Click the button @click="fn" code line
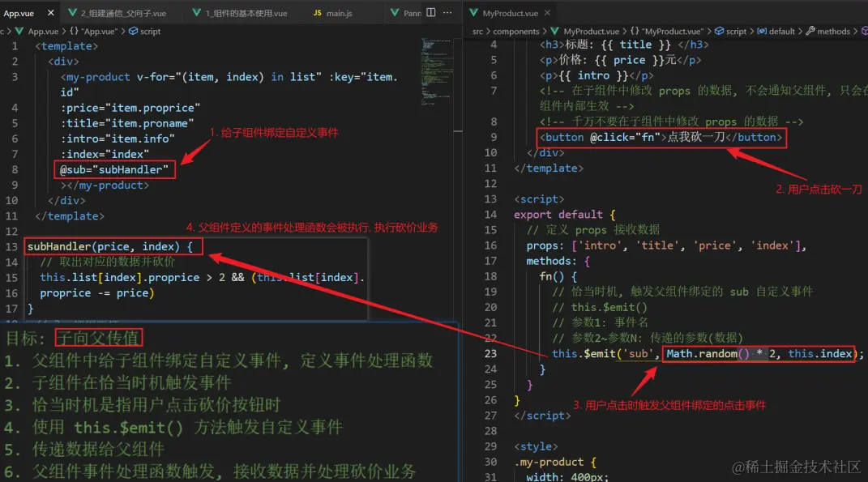This screenshot has width=868, height=482. (x=661, y=137)
